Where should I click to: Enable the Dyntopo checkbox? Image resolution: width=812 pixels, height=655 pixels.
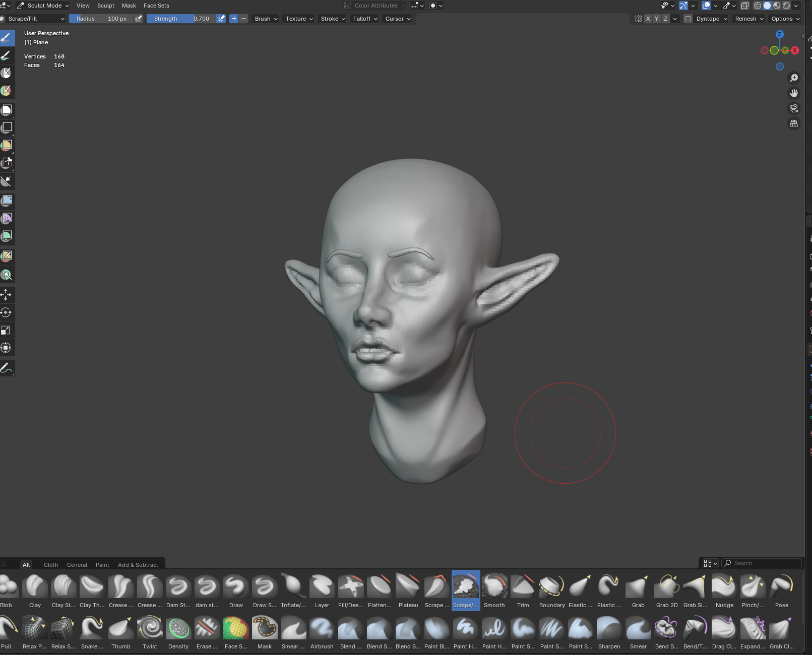point(688,19)
